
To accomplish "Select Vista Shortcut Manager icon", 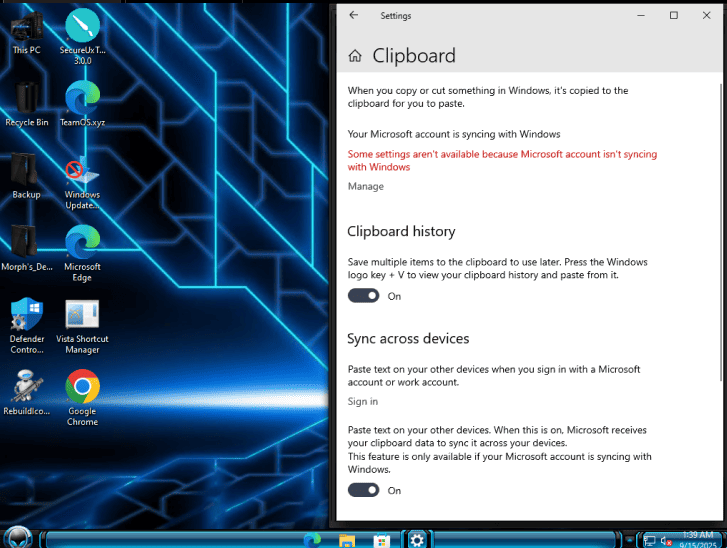I will [82, 318].
